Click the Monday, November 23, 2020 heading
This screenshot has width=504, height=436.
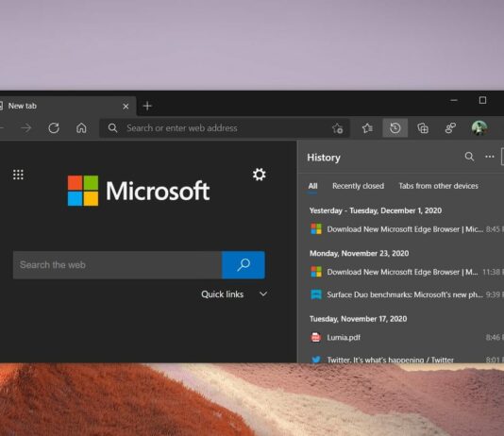coord(359,254)
